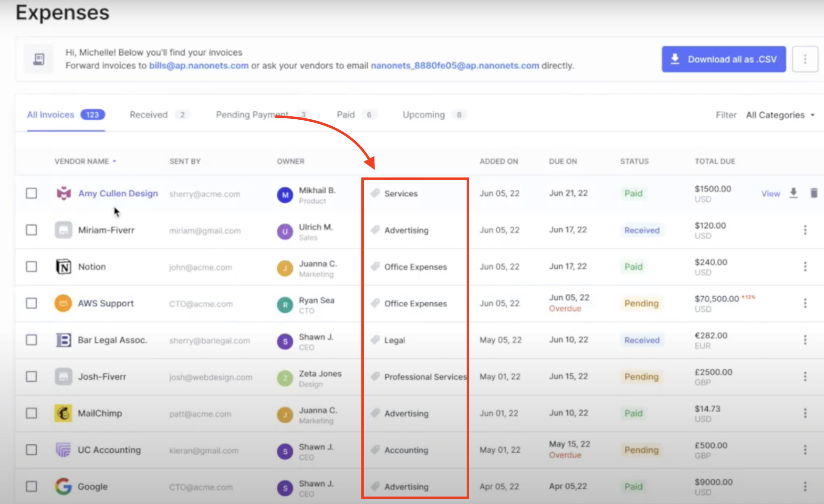Open the All Categories filter dropdown

pos(780,115)
